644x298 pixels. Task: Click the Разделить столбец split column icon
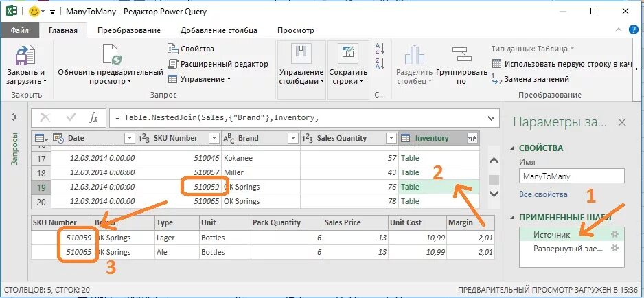coord(415,55)
